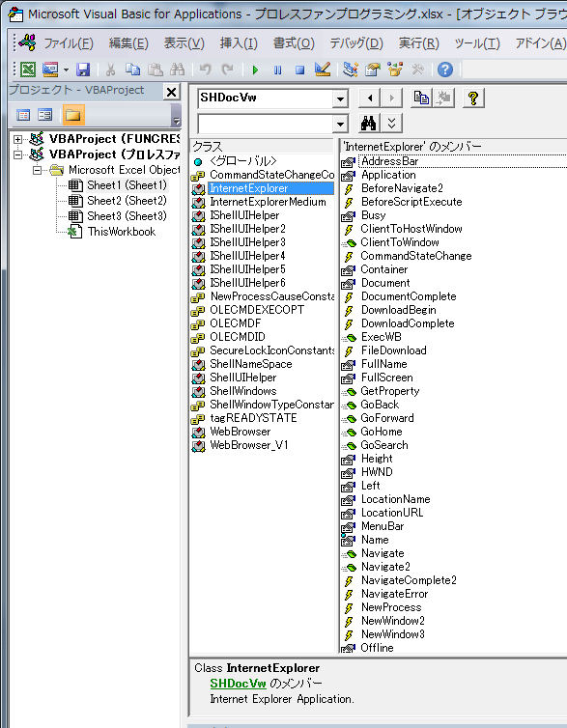Expand VBAProject (FUNCRES) tree node
The image size is (567, 728).
click(17, 139)
